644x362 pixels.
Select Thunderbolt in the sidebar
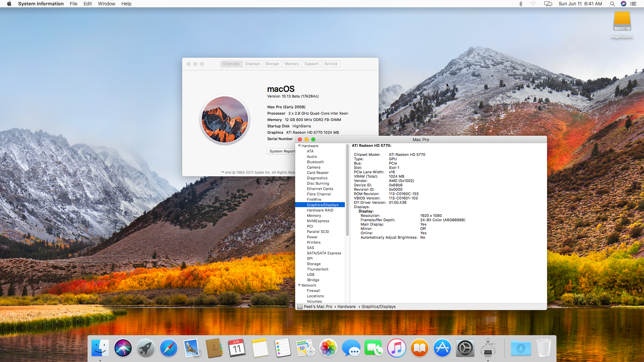coord(317,269)
